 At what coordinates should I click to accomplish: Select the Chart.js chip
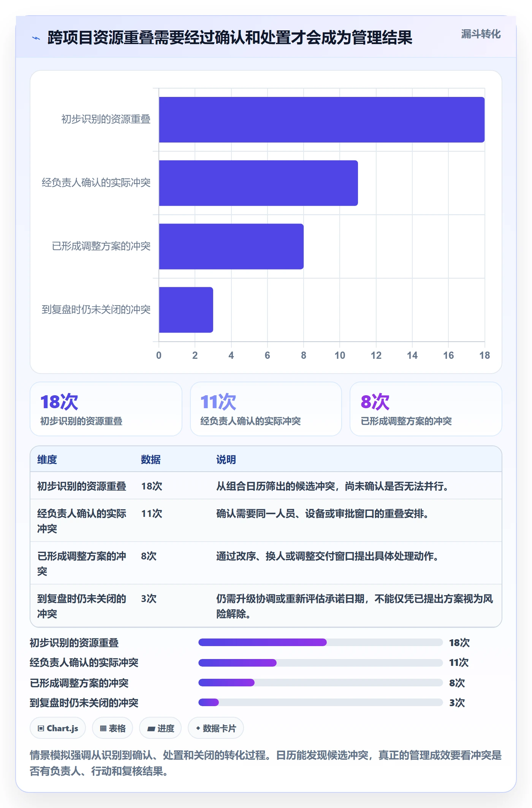tap(58, 728)
